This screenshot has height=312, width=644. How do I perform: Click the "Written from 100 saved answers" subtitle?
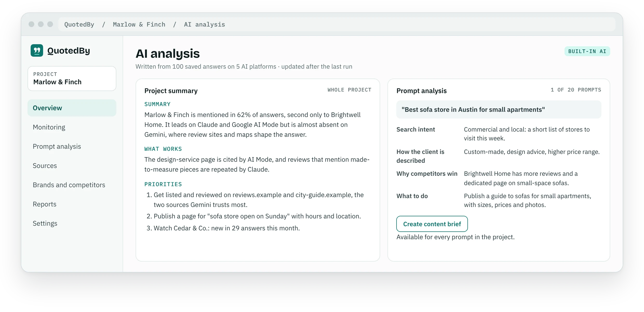click(x=244, y=66)
